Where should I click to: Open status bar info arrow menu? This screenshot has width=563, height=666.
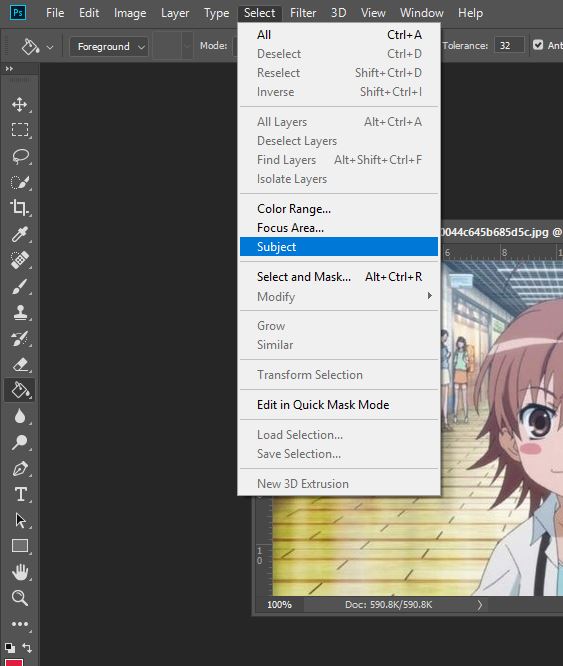pyautogui.click(x=480, y=604)
